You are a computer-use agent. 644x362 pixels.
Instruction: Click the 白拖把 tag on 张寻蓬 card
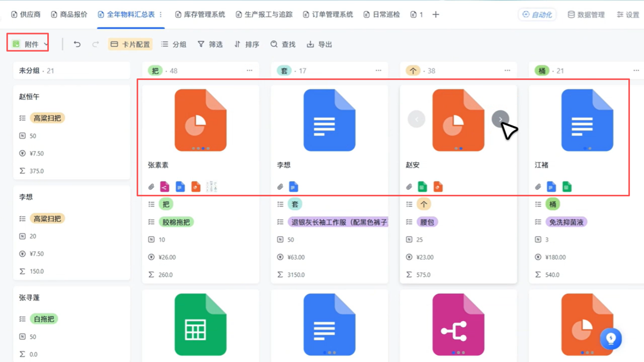(x=44, y=319)
